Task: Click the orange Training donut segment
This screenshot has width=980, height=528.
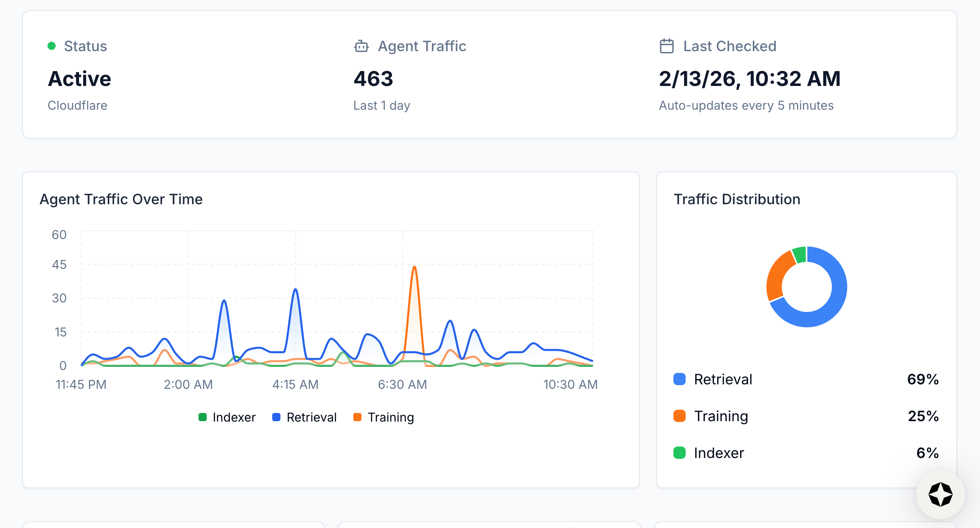Action: click(x=777, y=274)
